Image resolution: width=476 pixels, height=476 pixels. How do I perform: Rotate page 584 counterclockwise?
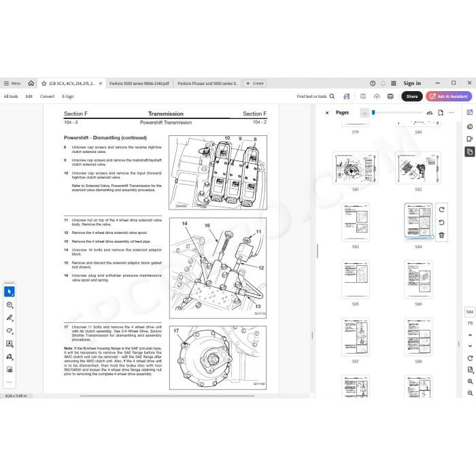tap(442, 222)
